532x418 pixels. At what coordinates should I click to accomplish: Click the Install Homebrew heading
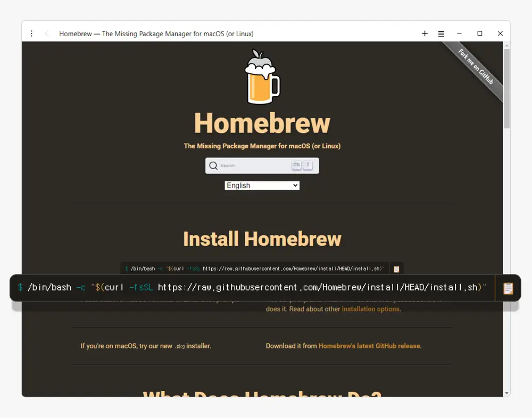click(x=262, y=239)
